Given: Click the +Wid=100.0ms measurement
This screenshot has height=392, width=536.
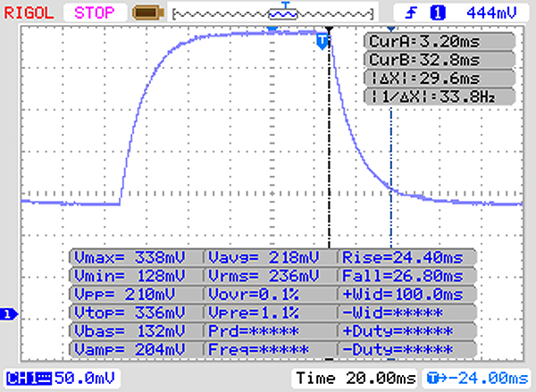Looking at the screenshot, I should [407, 295].
